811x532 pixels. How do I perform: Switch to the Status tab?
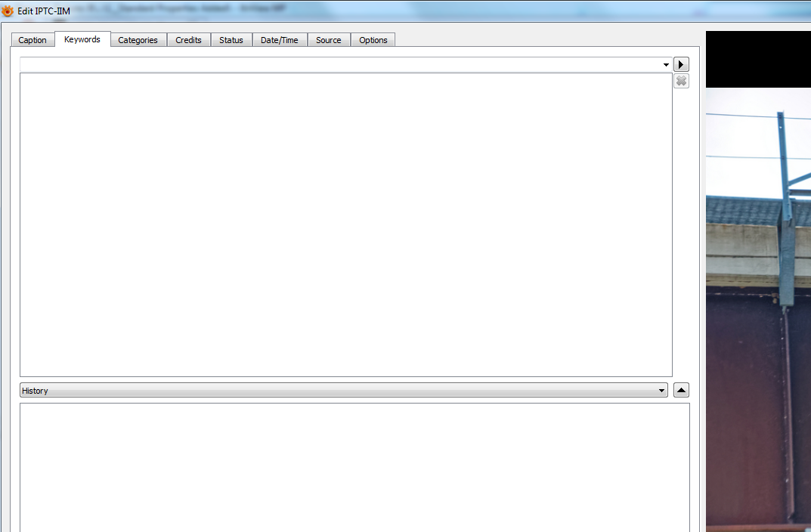231,40
